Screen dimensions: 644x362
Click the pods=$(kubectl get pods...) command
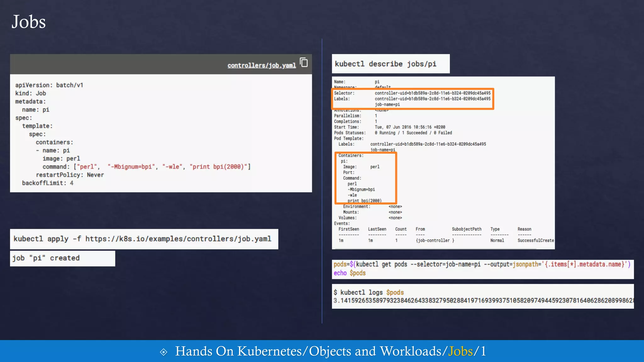coord(482,264)
